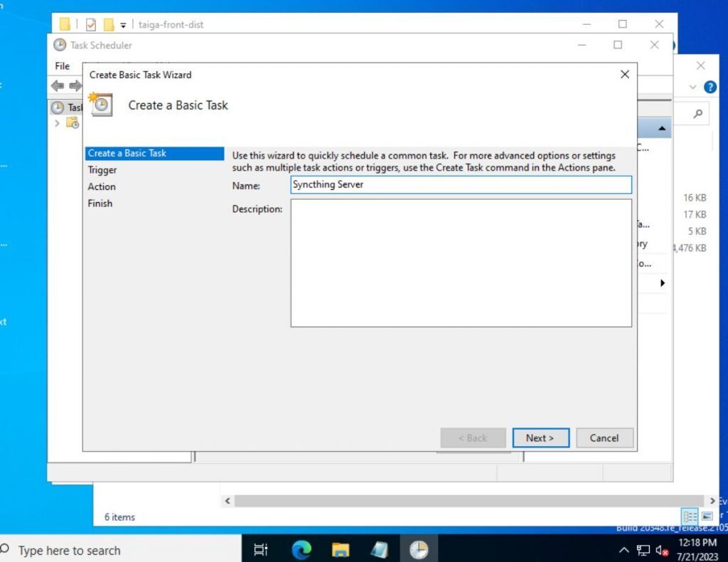Select the Notepad icon on the taskbar

[379, 549]
